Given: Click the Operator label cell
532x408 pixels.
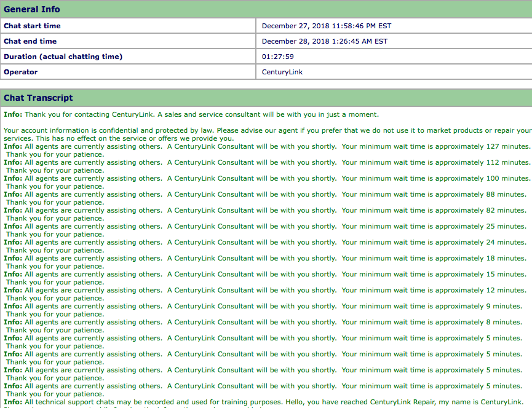Looking at the screenshot, I should tap(128, 72).
